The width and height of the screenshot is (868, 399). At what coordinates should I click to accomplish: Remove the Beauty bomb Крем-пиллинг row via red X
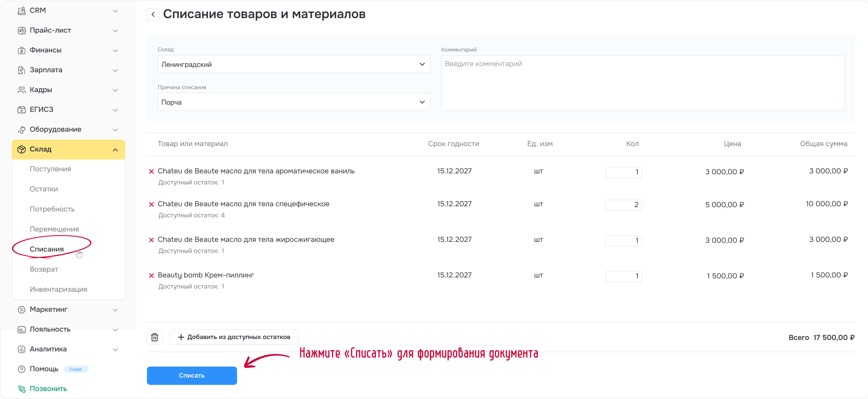pyautogui.click(x=151, y=276)
